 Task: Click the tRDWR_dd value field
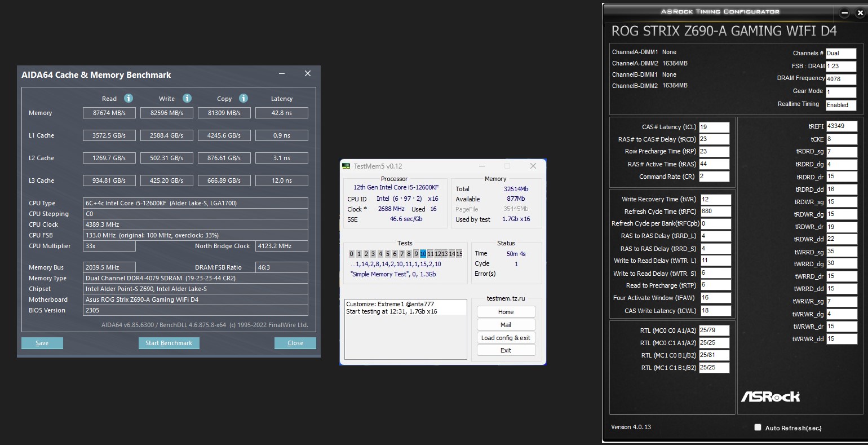842,239
